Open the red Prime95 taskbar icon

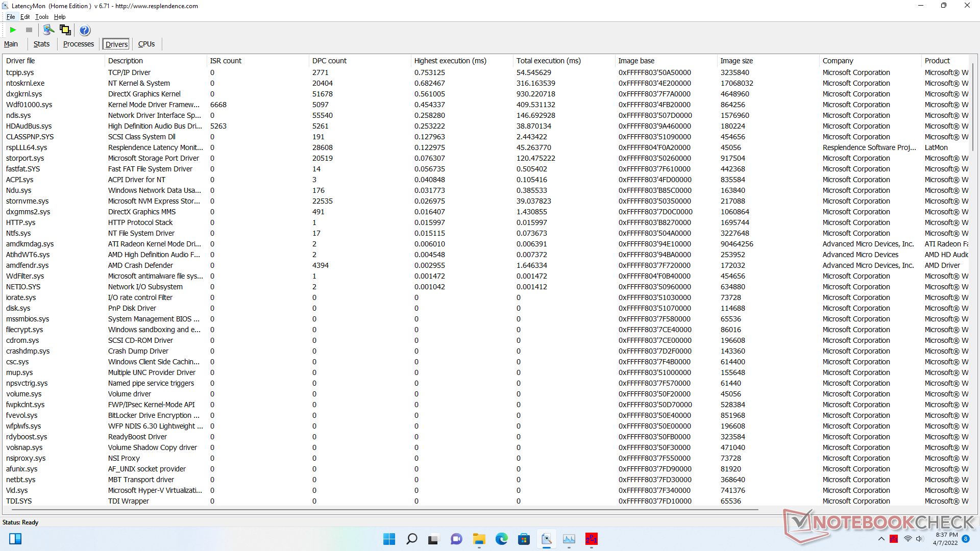pyautogui.click(x=591, y=539)
